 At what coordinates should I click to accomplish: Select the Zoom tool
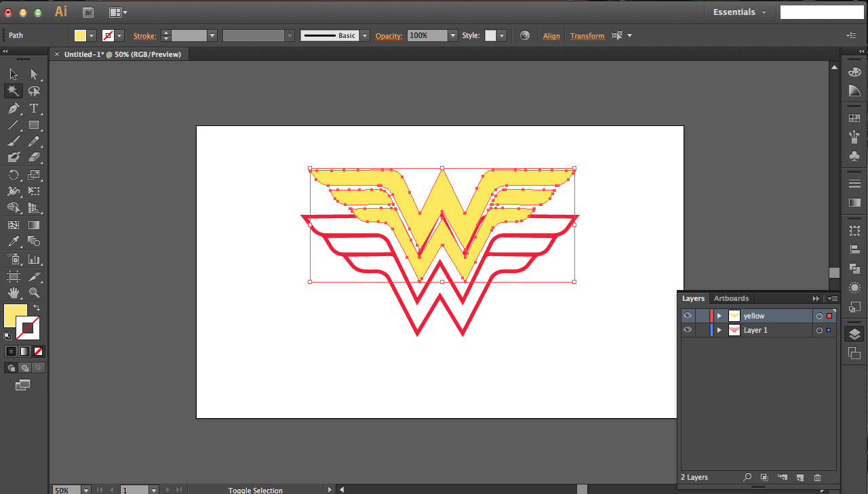[x=34, y=293]
